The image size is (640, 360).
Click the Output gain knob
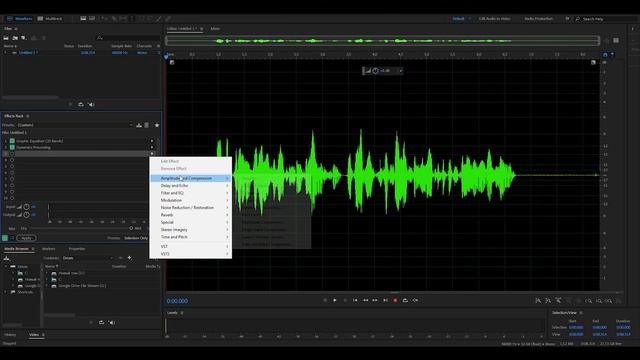(26, 215)
